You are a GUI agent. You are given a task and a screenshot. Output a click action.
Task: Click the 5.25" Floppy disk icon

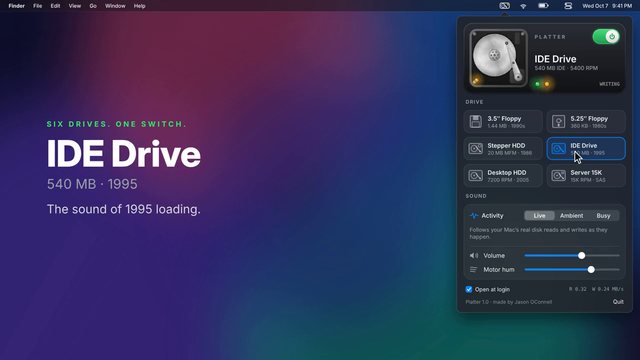coord(558,122)
